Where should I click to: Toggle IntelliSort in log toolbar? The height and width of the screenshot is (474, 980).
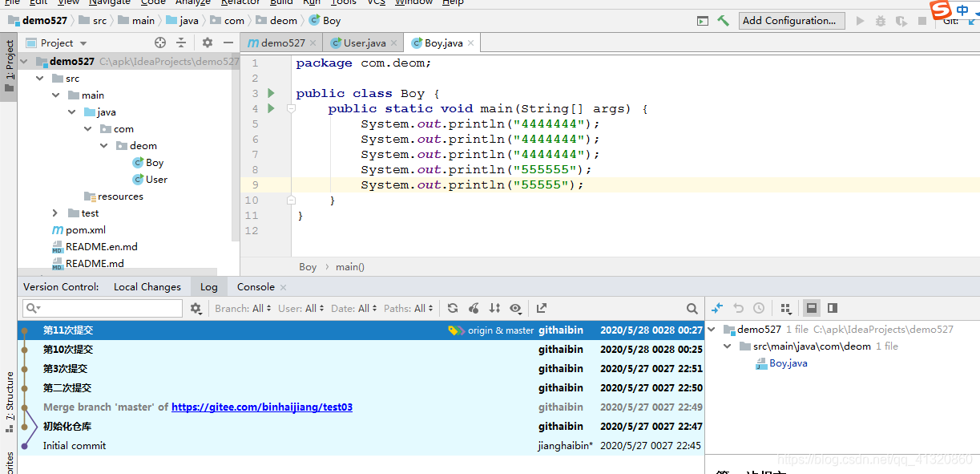click(494, 308)
